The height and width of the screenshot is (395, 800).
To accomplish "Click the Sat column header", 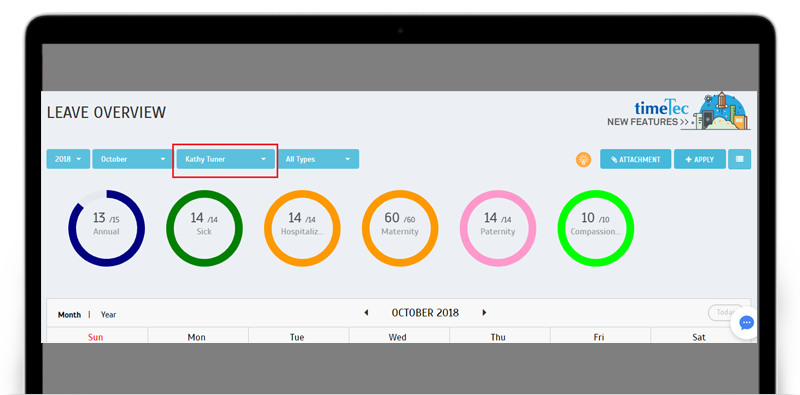I will pyautogui.click(x=699, y=337).
